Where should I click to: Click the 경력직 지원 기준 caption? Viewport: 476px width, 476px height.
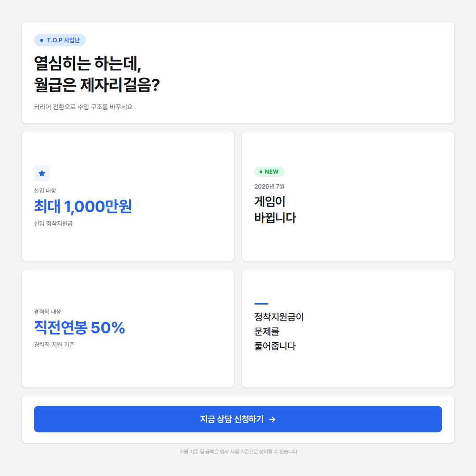click(x=54, y=345)
